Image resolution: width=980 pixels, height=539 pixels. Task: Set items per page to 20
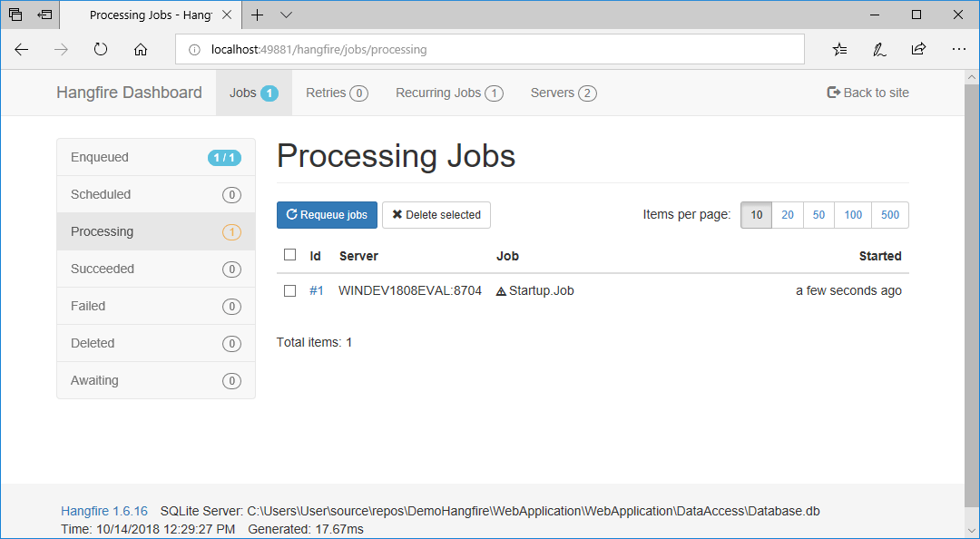click(788, 214)
